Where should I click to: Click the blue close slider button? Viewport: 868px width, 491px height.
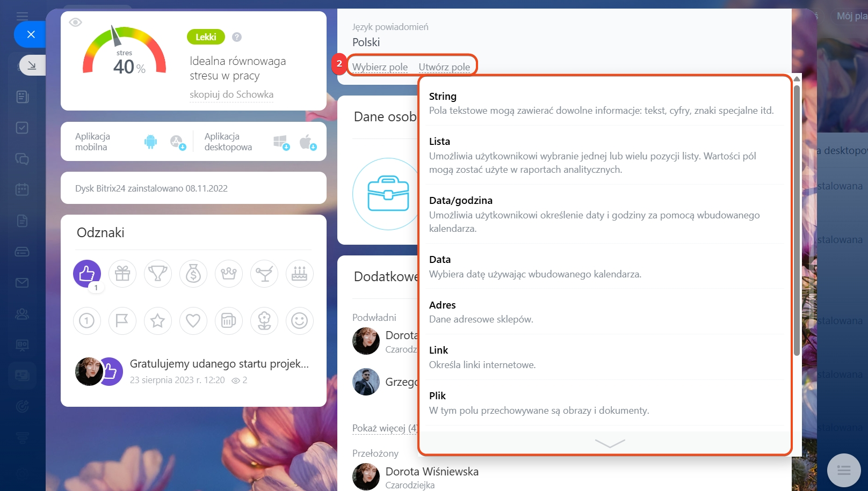tap(31, 34)
